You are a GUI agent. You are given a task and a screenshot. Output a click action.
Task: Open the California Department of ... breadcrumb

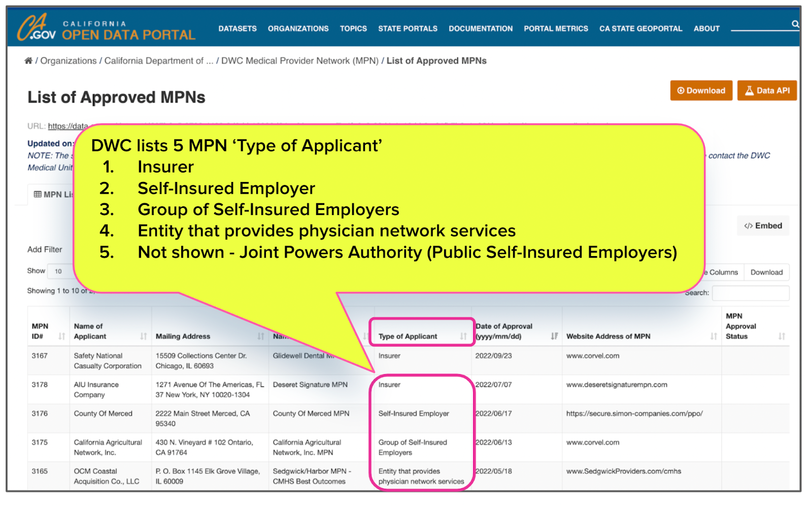[x=159, y=61]
